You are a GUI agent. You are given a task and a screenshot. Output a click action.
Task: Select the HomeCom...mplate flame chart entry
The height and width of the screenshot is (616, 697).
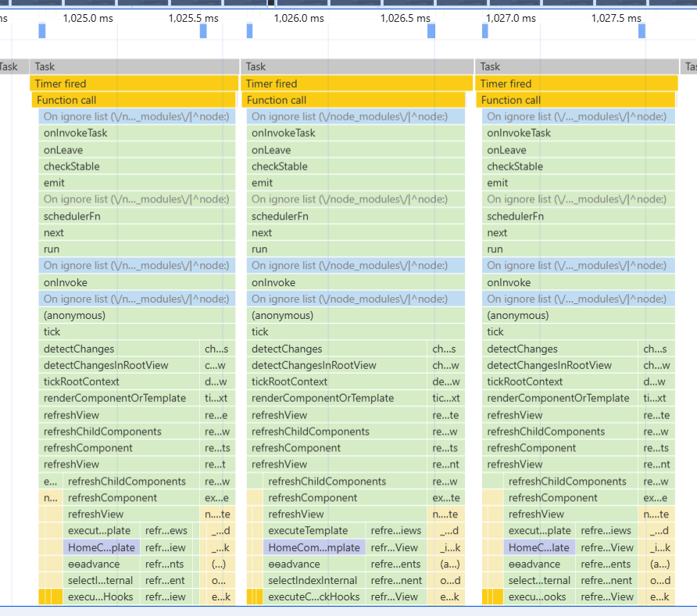(x=314, y=547)
